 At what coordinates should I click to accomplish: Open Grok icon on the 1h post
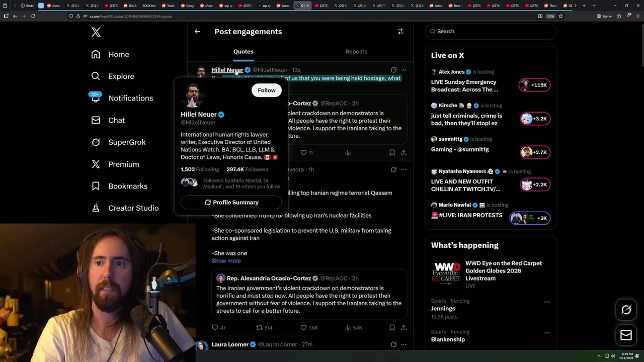(393, 169)
